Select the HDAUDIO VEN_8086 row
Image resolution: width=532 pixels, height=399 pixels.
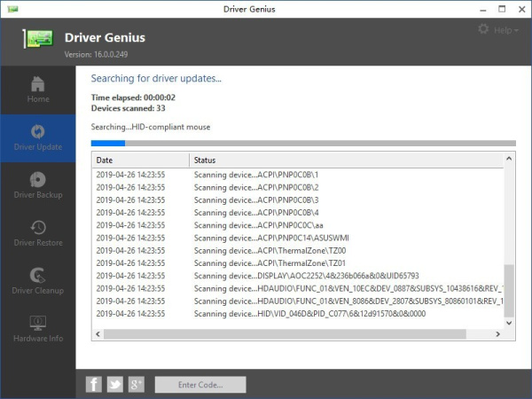(298, 301)
